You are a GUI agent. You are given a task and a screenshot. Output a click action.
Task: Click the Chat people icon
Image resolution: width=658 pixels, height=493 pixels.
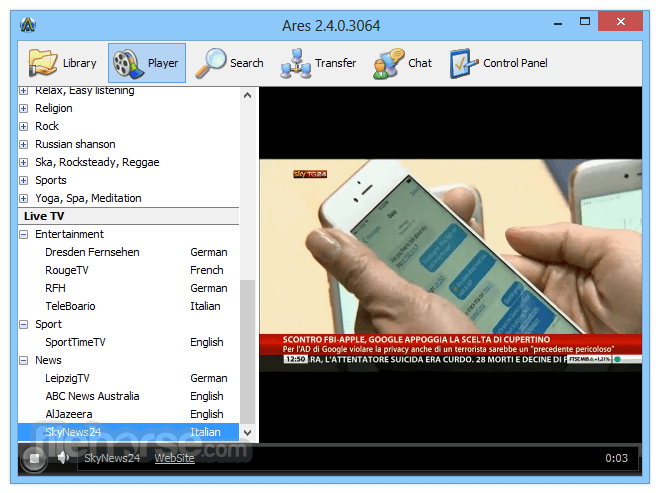pyautogui.click(x=389, y=63)
